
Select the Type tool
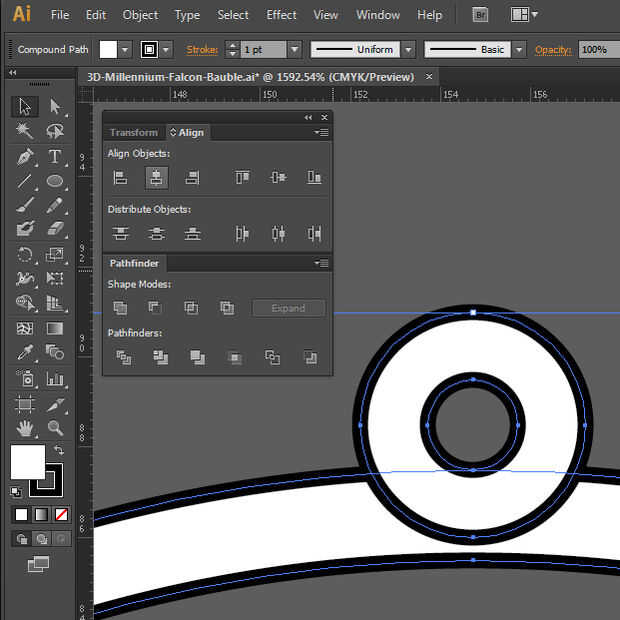55,157
